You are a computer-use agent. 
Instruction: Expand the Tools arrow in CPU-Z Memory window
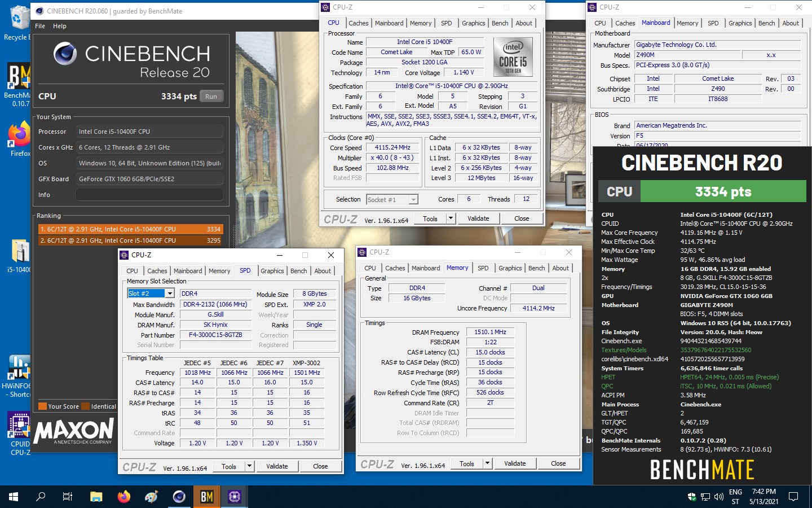487,463
